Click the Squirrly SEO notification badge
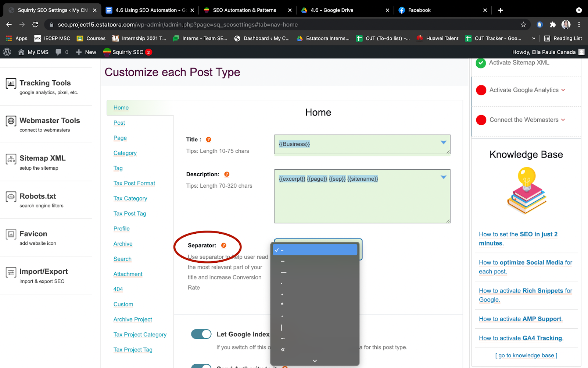This screenshot has height=368, width=588. coord(148,52)
